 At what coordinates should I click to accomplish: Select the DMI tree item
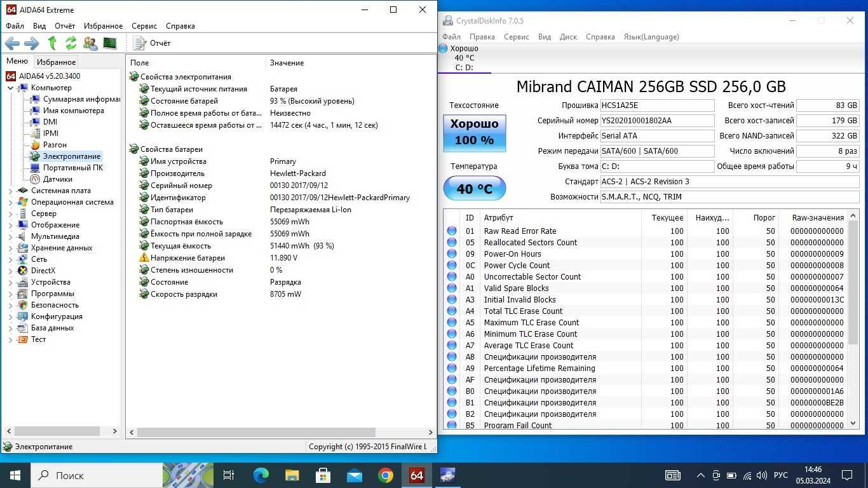tap(50, 122)
